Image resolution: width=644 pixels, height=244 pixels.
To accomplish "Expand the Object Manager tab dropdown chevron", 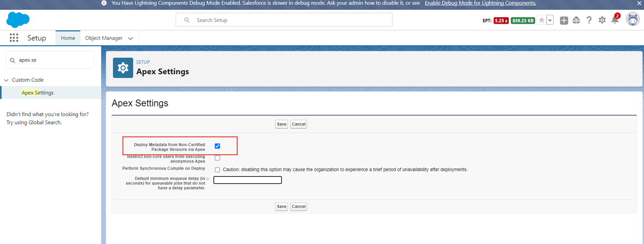I will (131, 39).
